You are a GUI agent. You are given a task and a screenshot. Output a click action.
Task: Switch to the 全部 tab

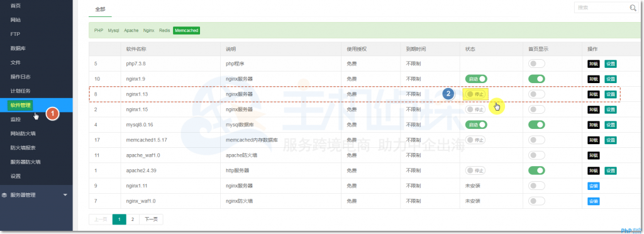pos(100,9)
